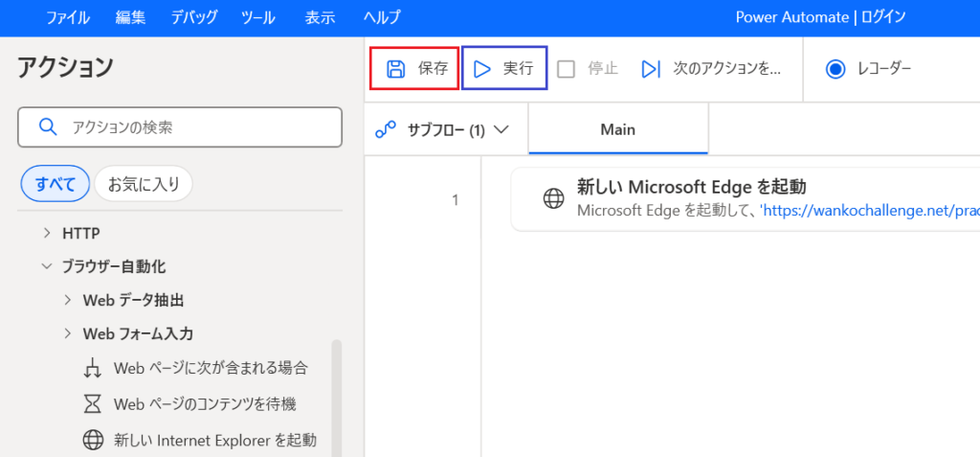Select the step 1 line number
Viewport: 980px width, 457px height.
pyautogui.click(x=455, y=200)
